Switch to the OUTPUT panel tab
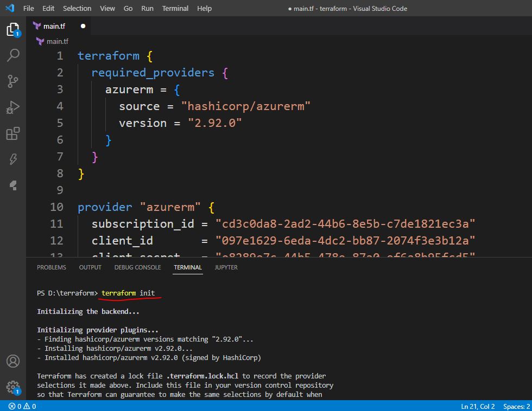The width and height of the screenshot is (532, 411). 90,267
